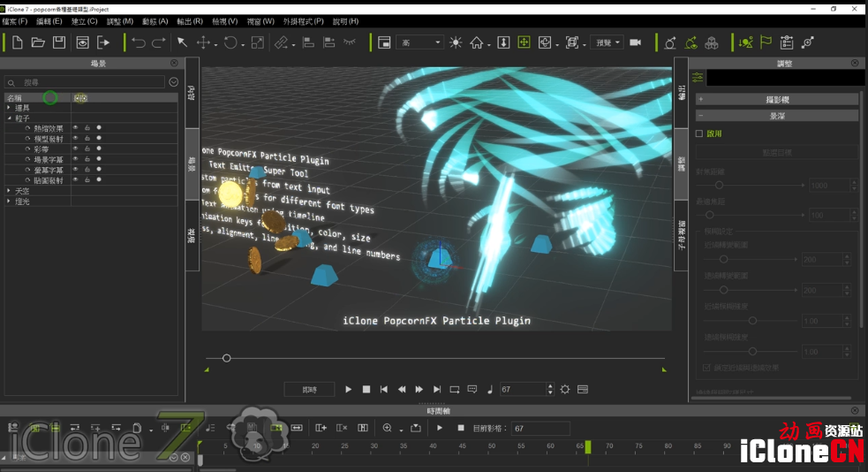Screen dimensions: 868x472
Task: Click the Play button in the player bar
Action: [348, 390]
